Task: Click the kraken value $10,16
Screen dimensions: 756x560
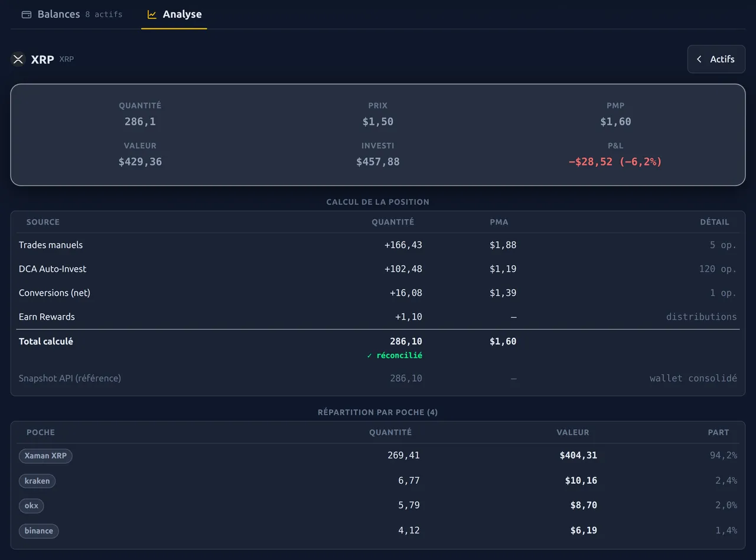Action: click(x=581, y=481)
